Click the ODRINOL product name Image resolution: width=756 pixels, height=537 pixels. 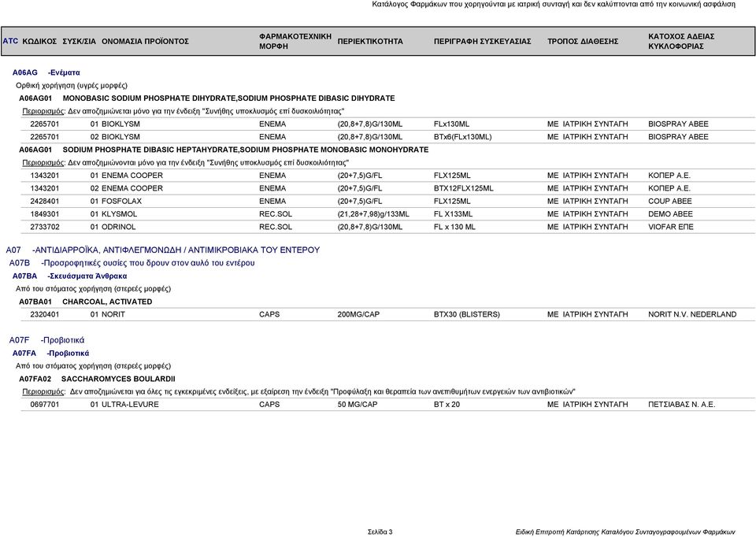coord(119,227)
